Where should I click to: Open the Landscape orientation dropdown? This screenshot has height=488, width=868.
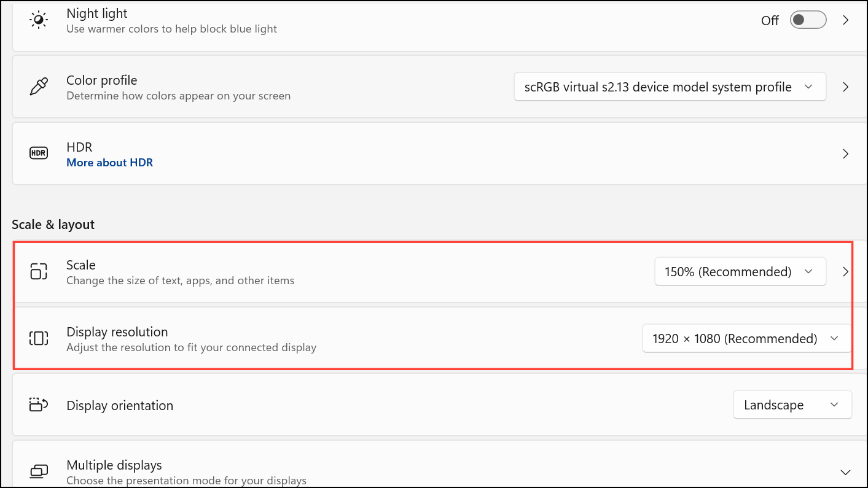tap(792, 405)
